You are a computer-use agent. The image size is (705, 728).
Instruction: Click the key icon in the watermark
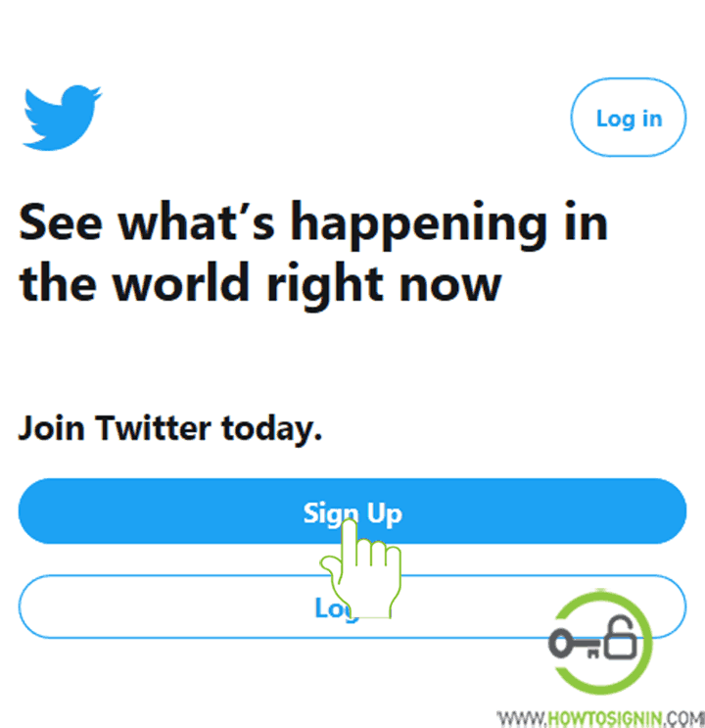coord(575,644)
